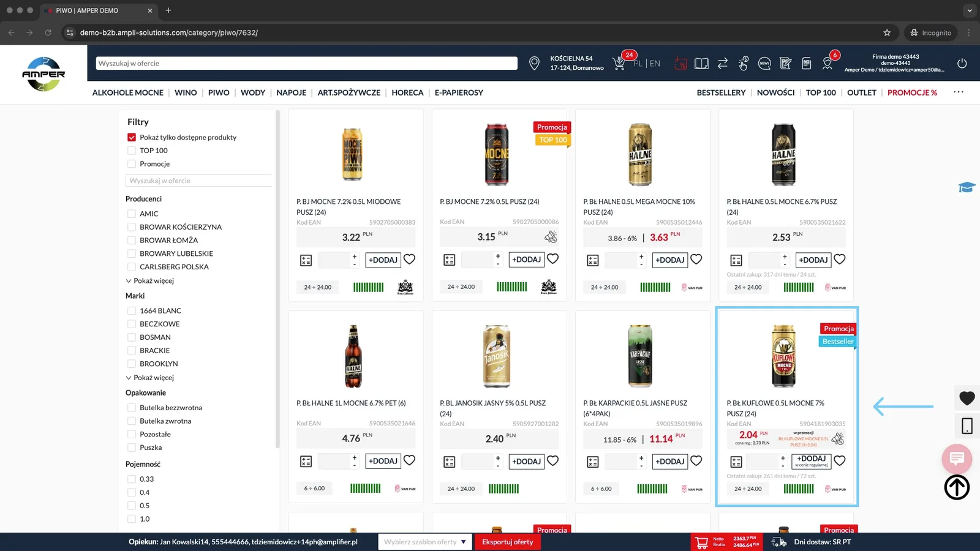Open the PROMOCJE % menu item

pyautogui.click(x=912, y=92)
